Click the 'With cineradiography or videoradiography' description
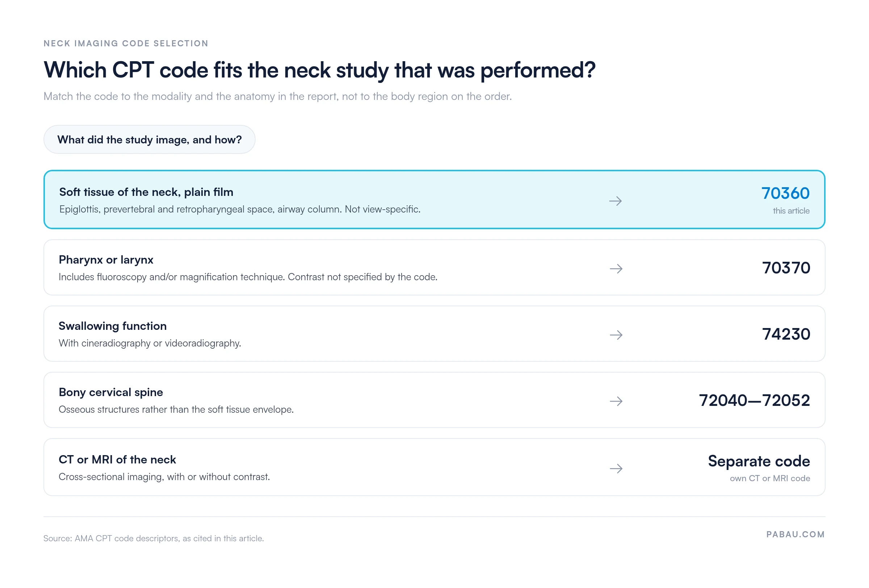Viewport: 869px width, 588px height. pos(150,343)
